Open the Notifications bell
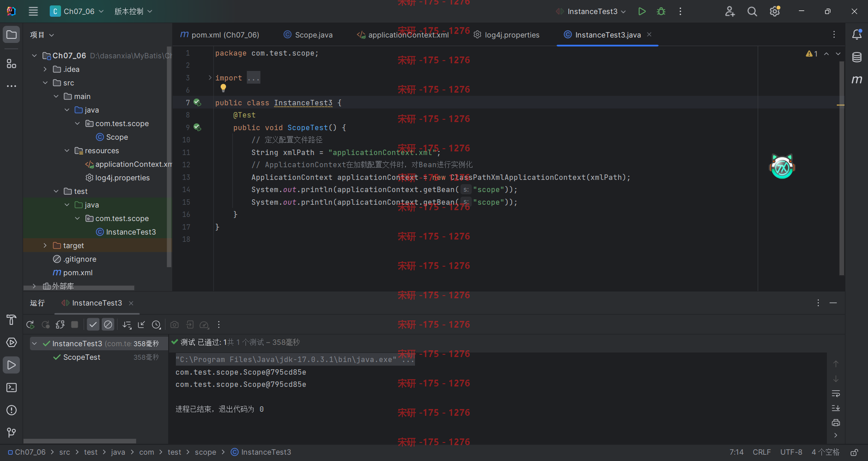Screen dimensions: 868x461 point(857,35)
